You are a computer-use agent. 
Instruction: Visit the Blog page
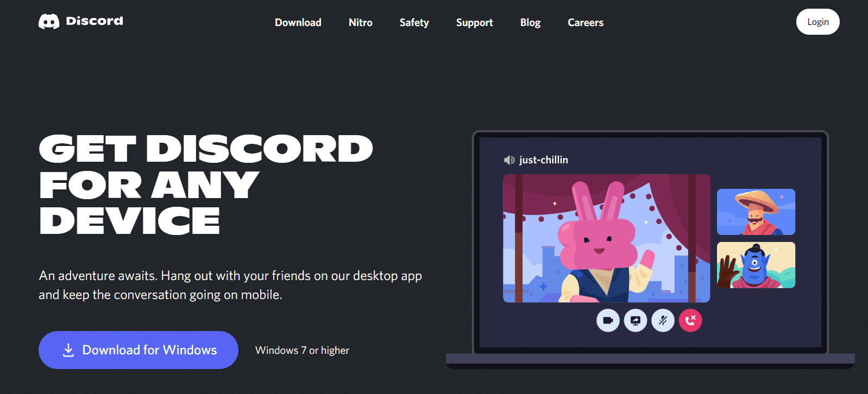pos(530,22)
